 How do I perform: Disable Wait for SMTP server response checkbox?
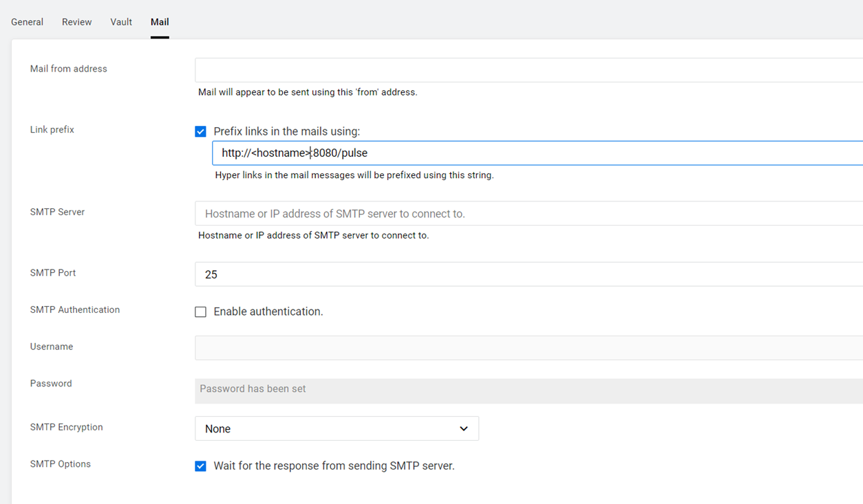[x=200, y=466]
